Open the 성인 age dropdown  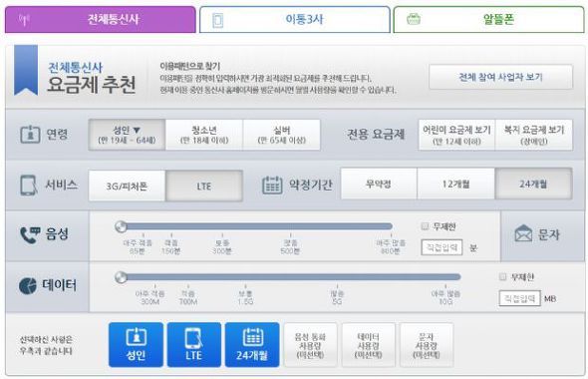point(127,135)
